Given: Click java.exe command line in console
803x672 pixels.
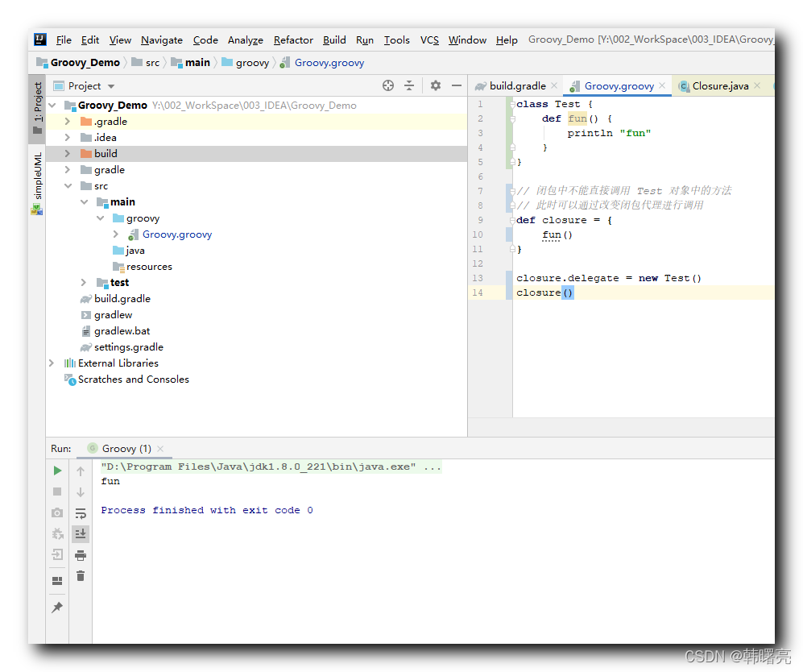Looking at the screenshot, I should 271,467.
